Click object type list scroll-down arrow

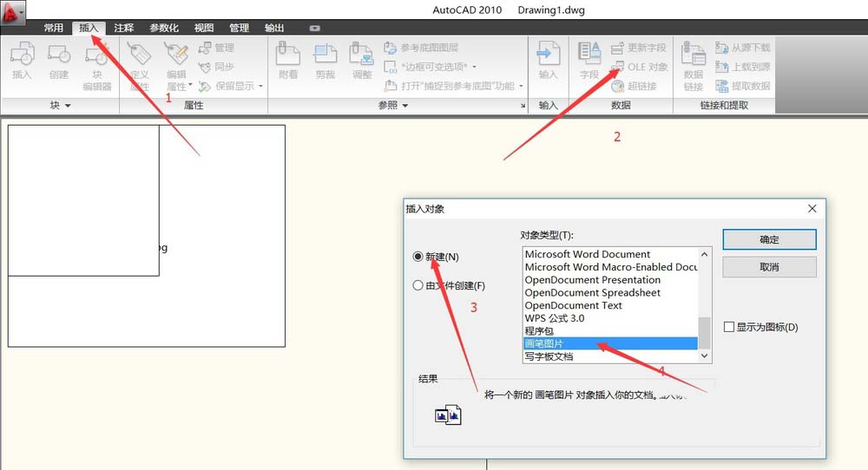click(x=704, y=356)
